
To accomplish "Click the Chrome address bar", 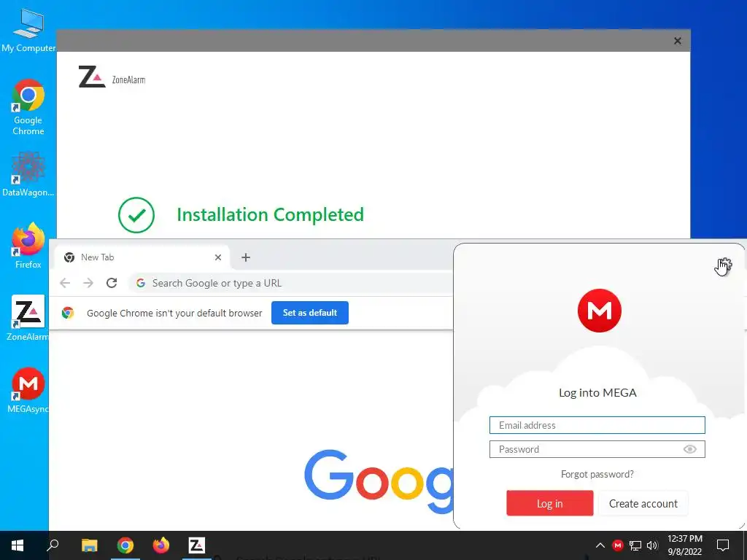I will tap(290, 283).
